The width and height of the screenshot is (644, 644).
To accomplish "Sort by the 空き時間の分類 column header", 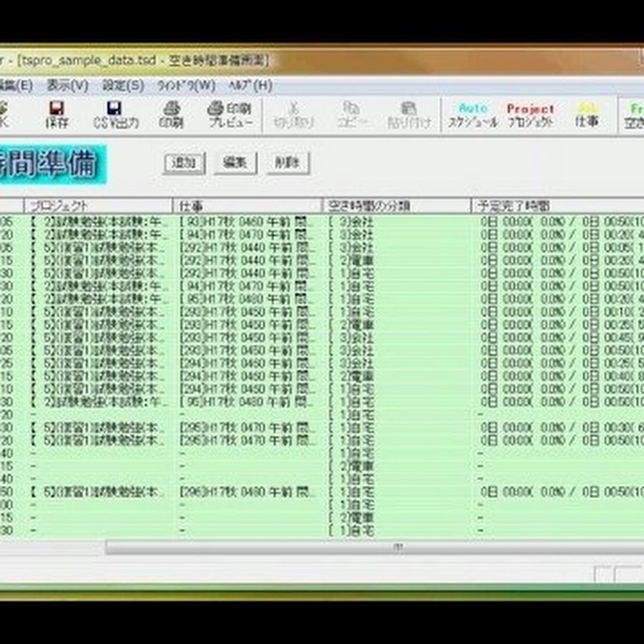I will 396,206.
